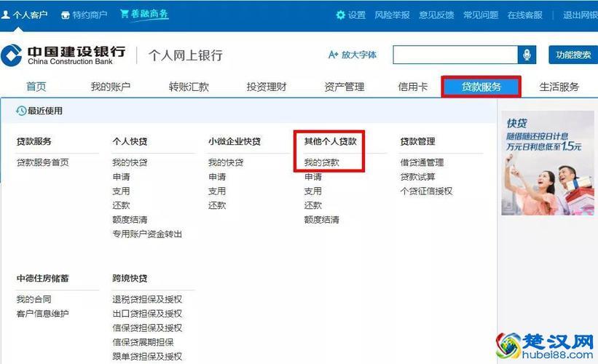Click 还款 under 个人快贷

(121, 205)
